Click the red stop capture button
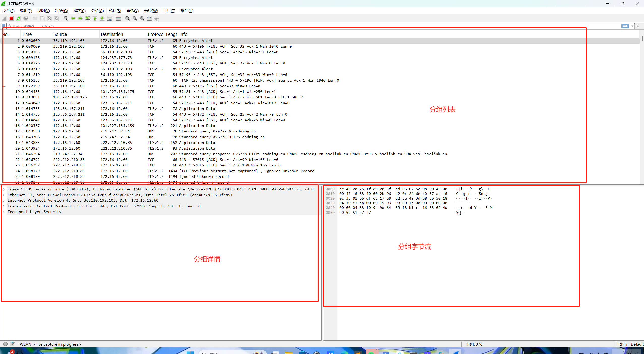Screen dimensions: 644x354 (x=11, y=18)
